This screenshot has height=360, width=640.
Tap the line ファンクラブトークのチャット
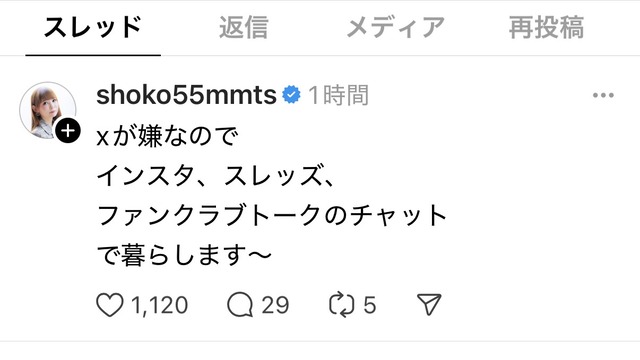pyautogui.click(x=272, y=216)
